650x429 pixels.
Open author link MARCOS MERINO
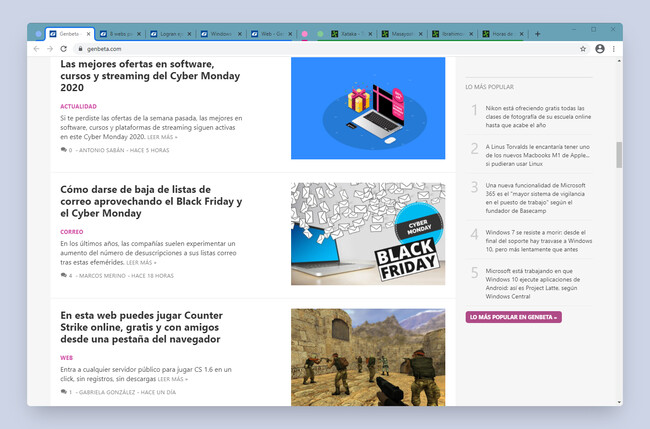pos(102,276)
